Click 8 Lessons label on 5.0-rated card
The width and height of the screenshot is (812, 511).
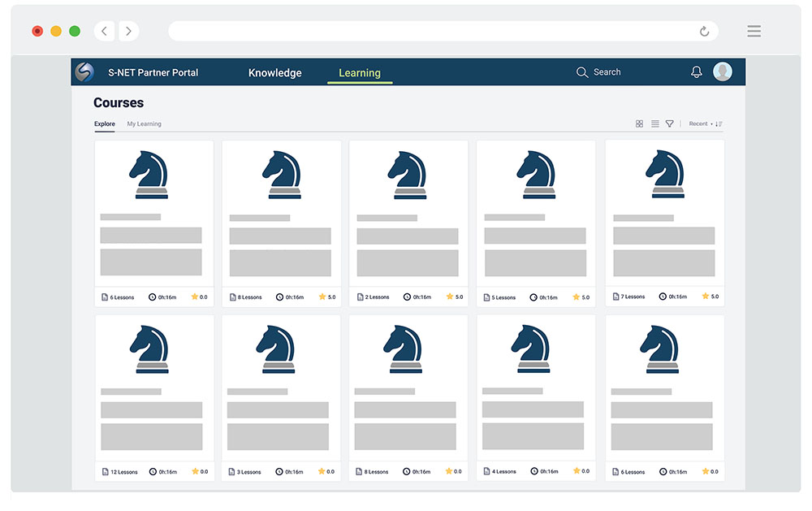coord(250,297)
